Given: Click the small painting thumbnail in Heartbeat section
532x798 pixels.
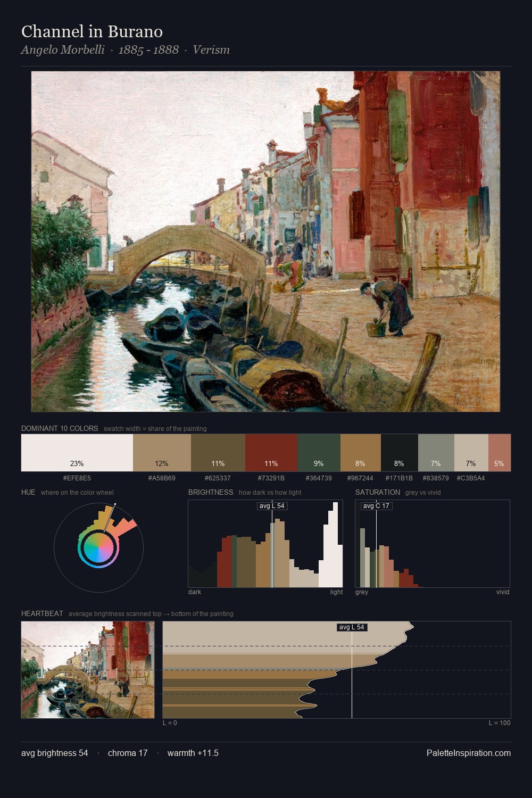Looking at the screenshot, I should (88, 670).
